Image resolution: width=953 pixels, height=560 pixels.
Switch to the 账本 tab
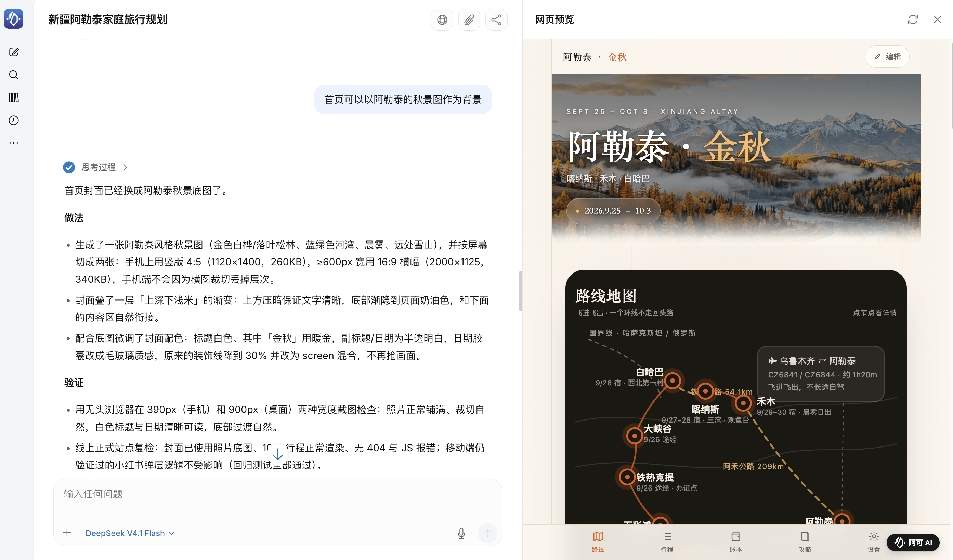tap(736, 542)
